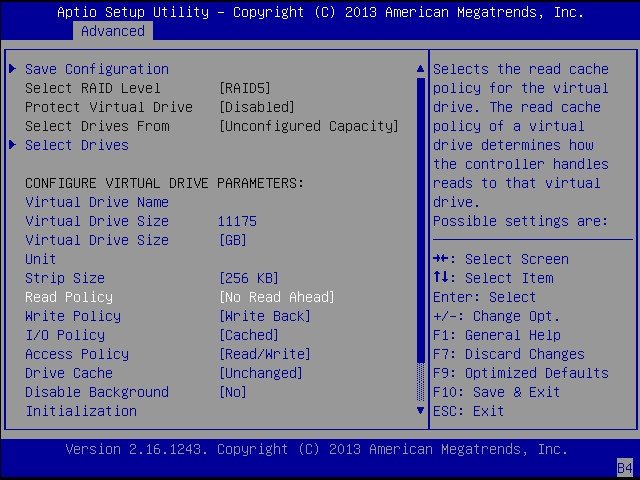Click the Version 2.16.1243 footer text
640x480 pixels.
click(316, 449)
